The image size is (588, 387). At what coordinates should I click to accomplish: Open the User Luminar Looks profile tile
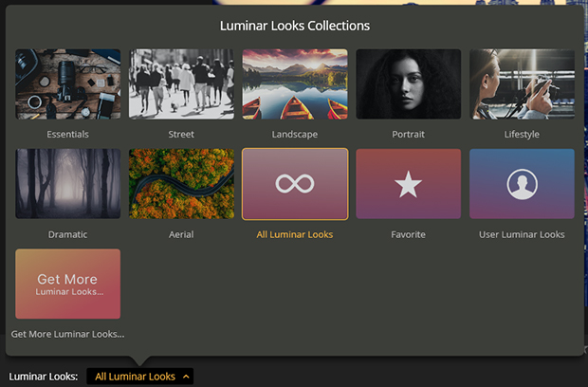tap(522, 184)
